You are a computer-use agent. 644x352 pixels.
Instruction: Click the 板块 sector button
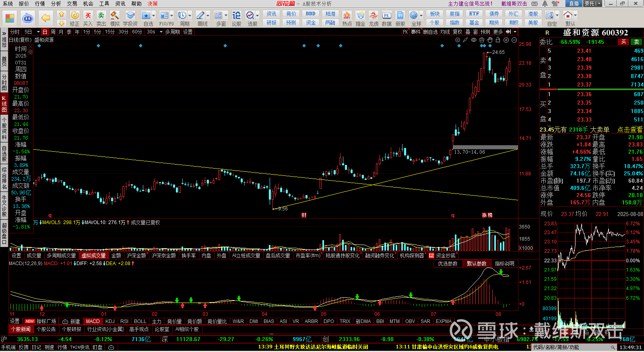pos(435,14)
